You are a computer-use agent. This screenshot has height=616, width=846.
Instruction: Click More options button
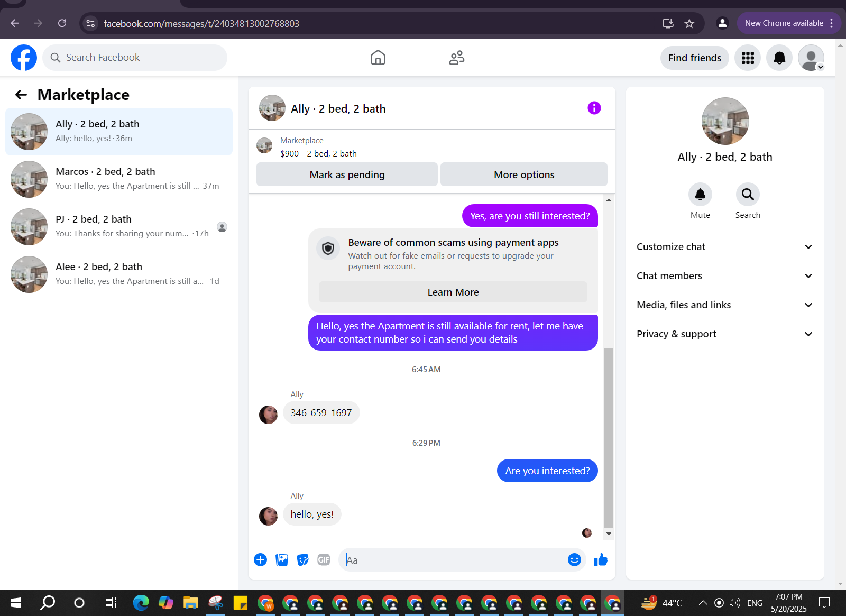pyautogui.click(x=524, y=174)
